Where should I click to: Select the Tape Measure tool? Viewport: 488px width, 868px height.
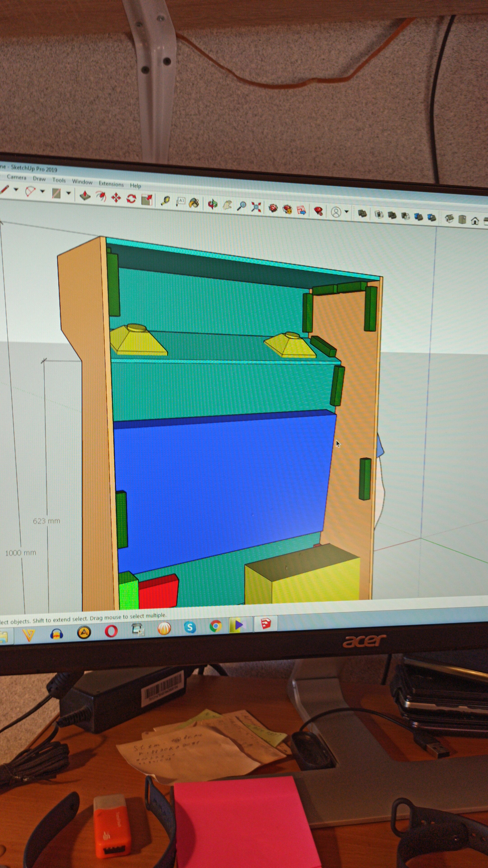pyautogui.click(x=165, y=201)
